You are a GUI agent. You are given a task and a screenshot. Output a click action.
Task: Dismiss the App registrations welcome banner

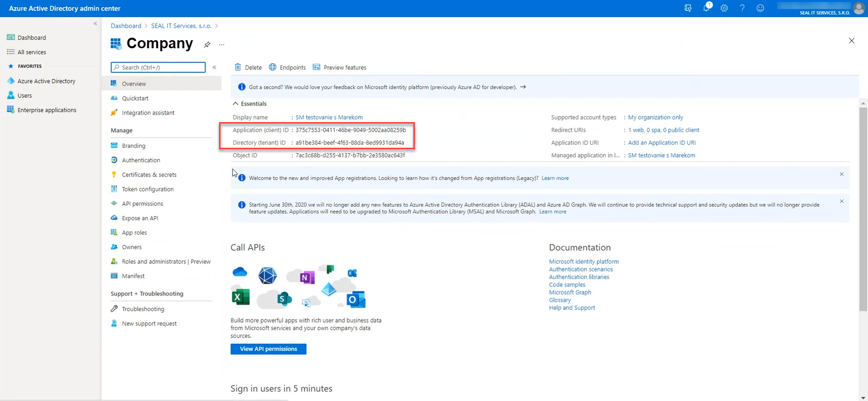click(x=842, y=174)
